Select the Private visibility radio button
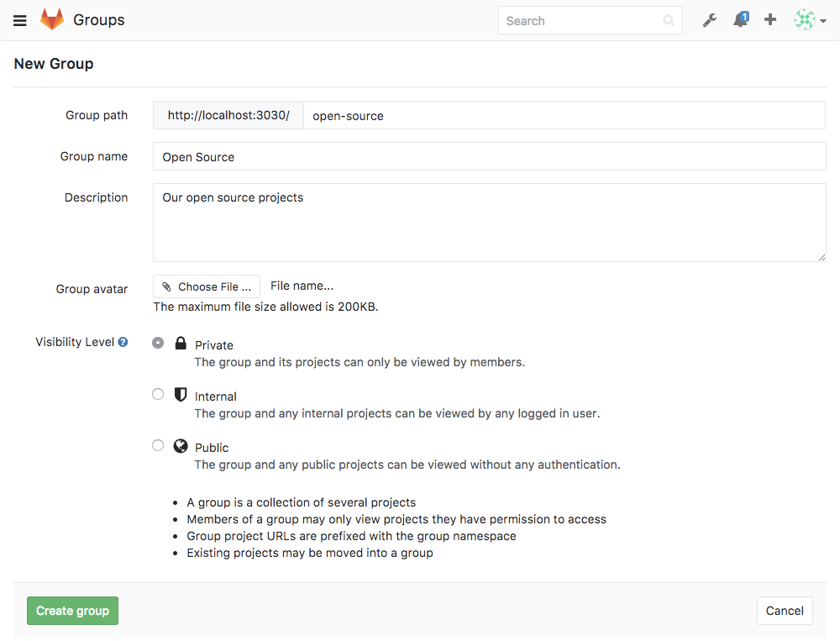Viewport: 840px width, 641px height. (158, 343)
